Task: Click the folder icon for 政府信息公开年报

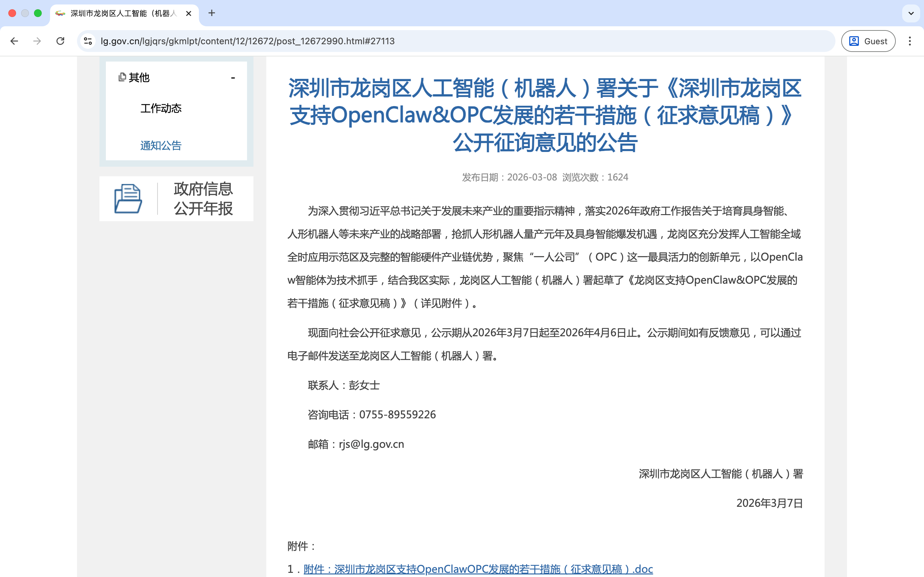Action: [128, 198]
